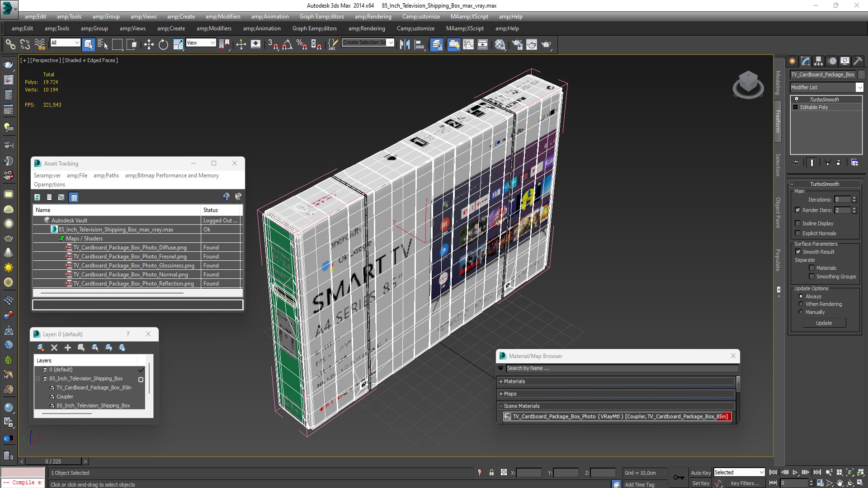Select the Select and Link tool

tap(10, 44)
